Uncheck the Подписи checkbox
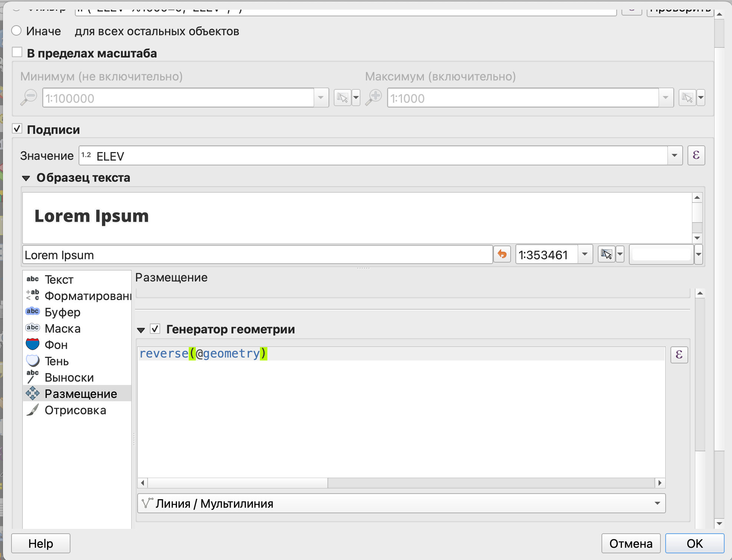The width and height of the screenshot is (732, 560). [x=17, y=129]
